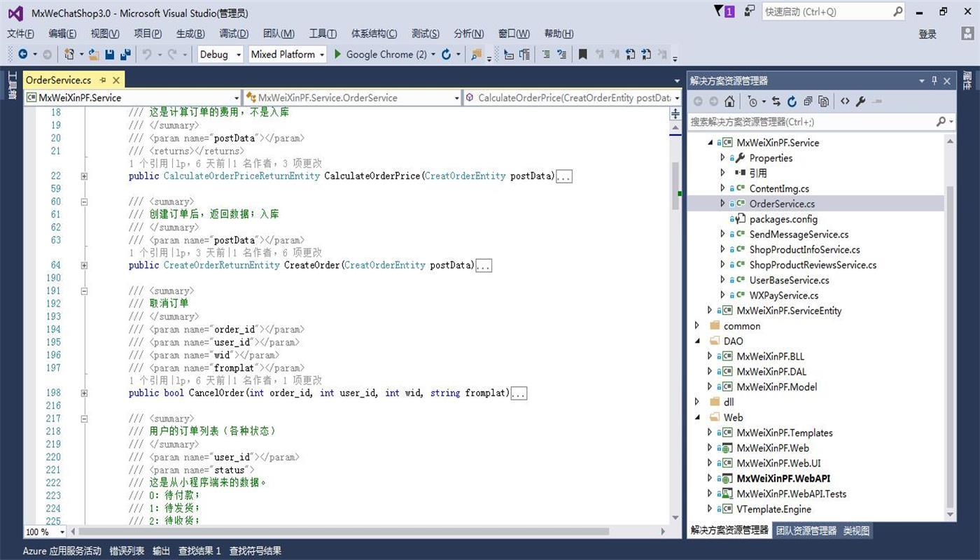Click the Solution Explorer search magnifier icon

pos(941,122)
